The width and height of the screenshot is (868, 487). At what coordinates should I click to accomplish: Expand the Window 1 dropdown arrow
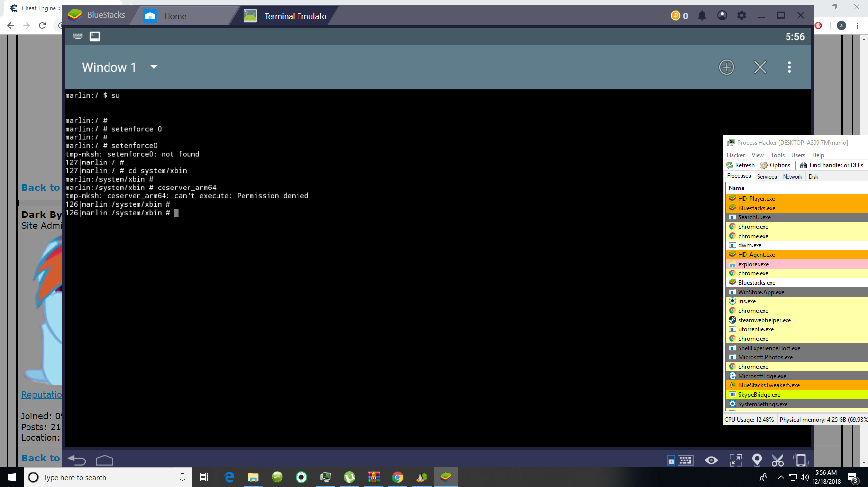(x=154, y=67)
